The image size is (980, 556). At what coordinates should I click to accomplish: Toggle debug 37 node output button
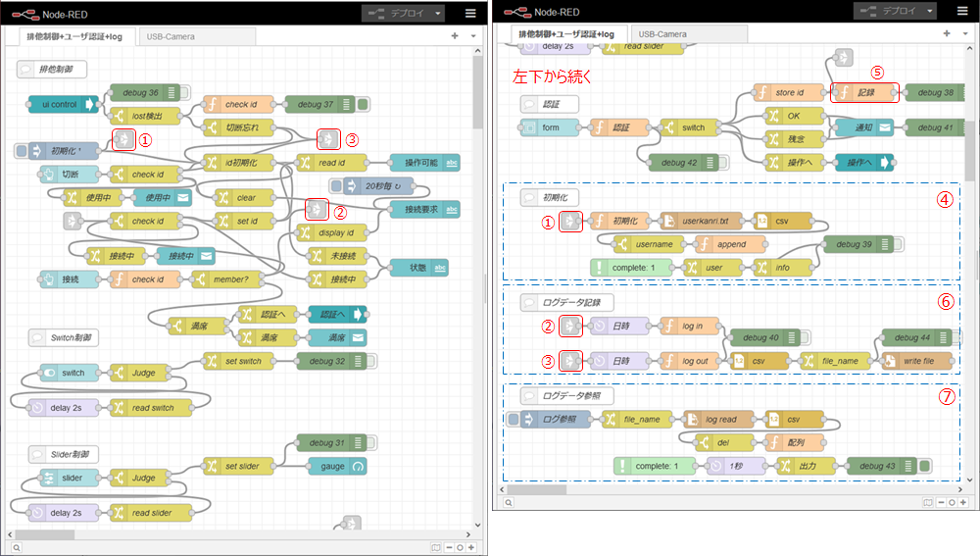[363, 104]
